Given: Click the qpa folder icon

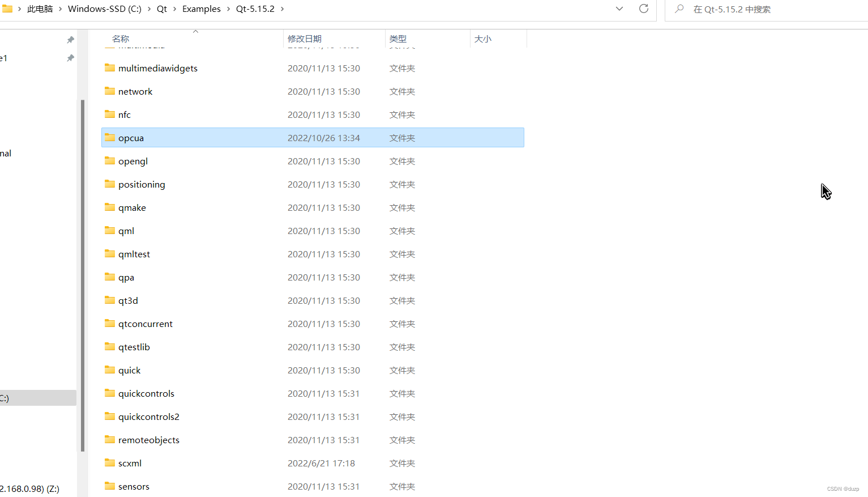Looking at the screenshot, I should click(110, 277).
